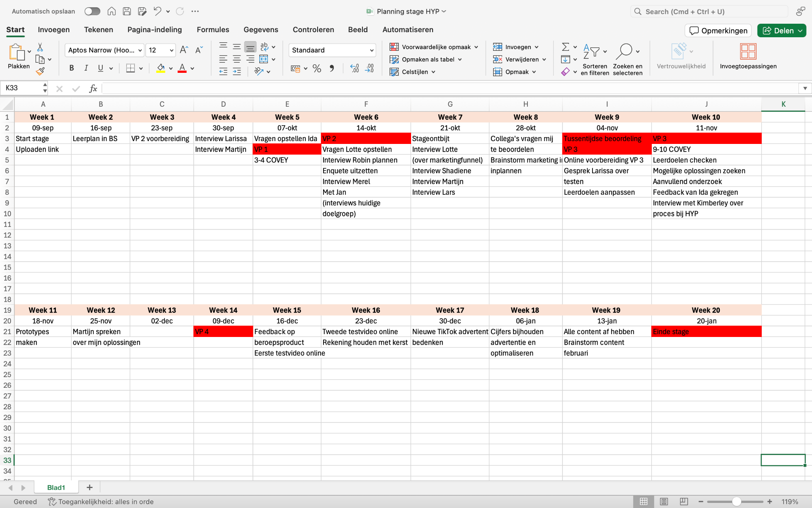812x508 pixels.
Task: Open the Opmerkingen comments button
Action: pos(718,30)
